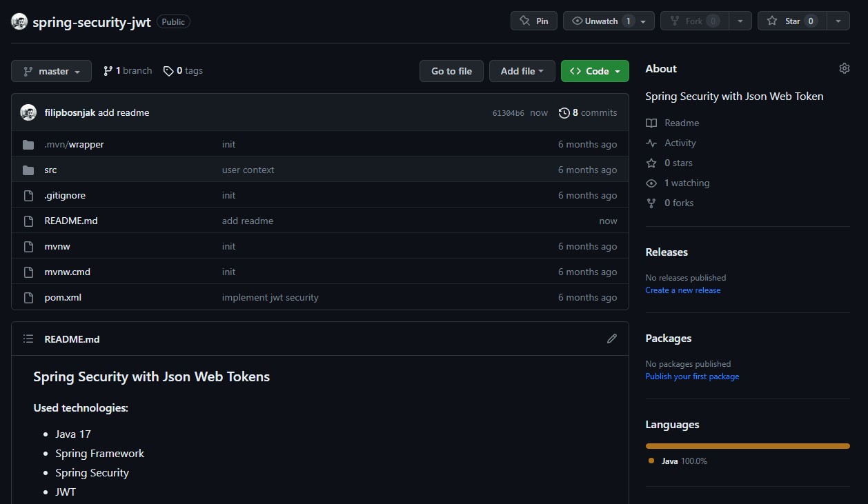Image resolution: width=868 pixels, height=504 pixels.
Task: View the 8 commits history
Action: (x=588, y=112)
